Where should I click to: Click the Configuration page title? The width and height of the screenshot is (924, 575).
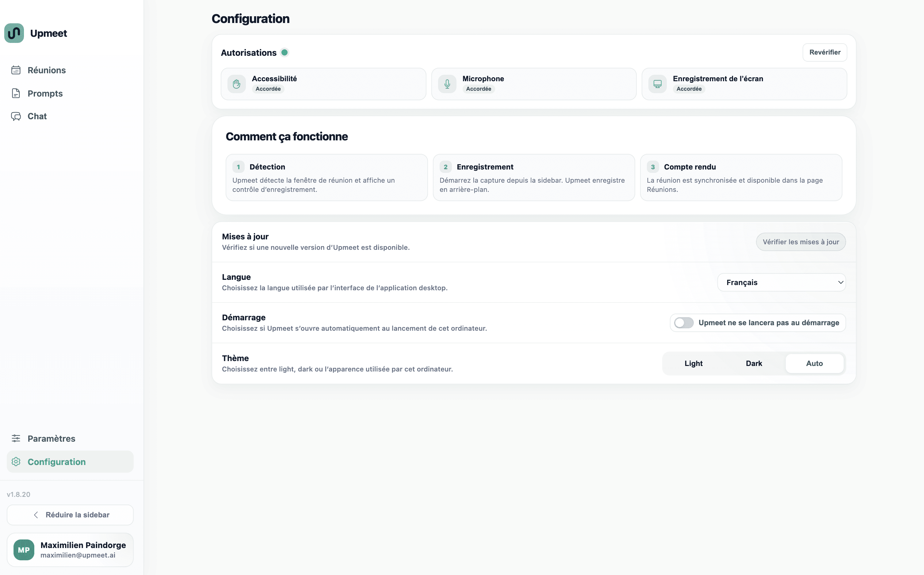click(x=251, y=19)
